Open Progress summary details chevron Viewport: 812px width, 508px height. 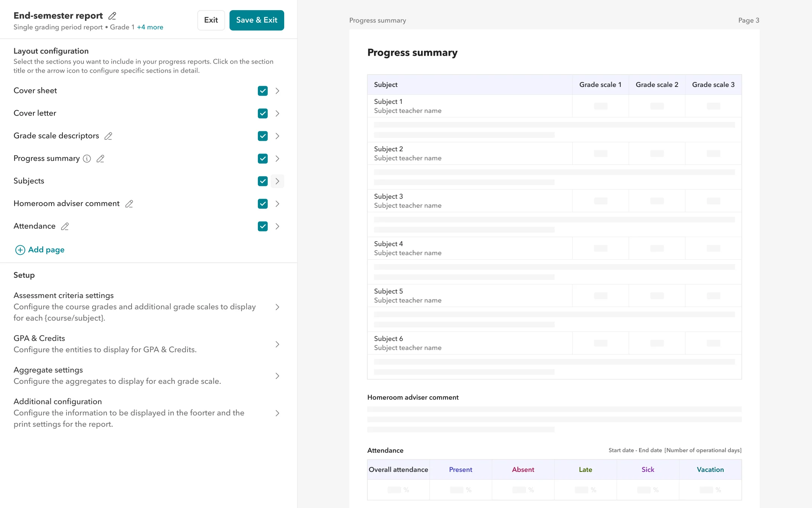click(x=277, y=158)
